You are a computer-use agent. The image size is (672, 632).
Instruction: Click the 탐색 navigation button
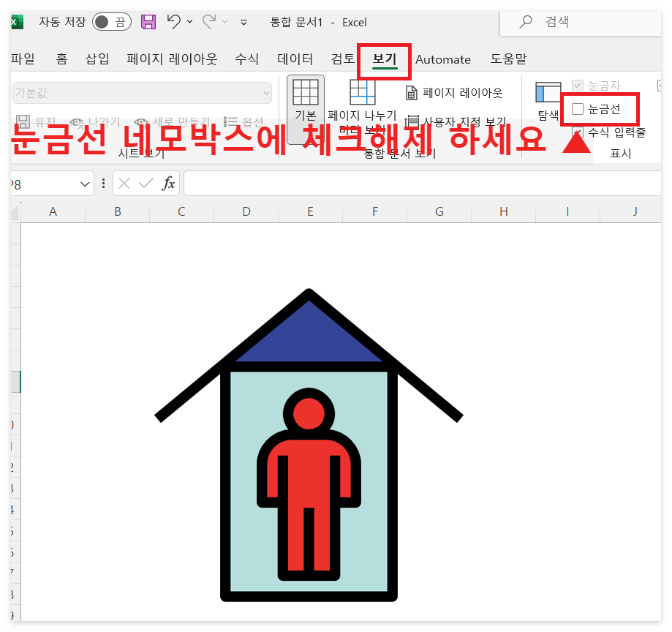coord(548,101)
